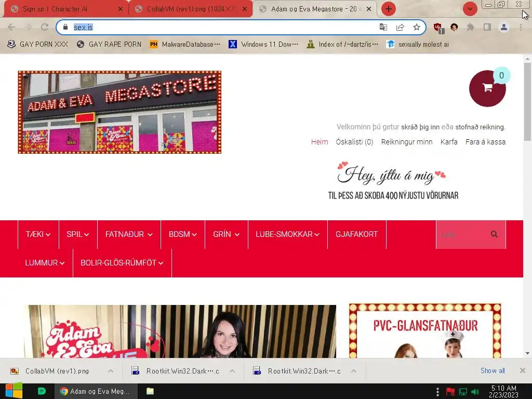Open the Chrome profile avatar icon

(x=504, y=27)
